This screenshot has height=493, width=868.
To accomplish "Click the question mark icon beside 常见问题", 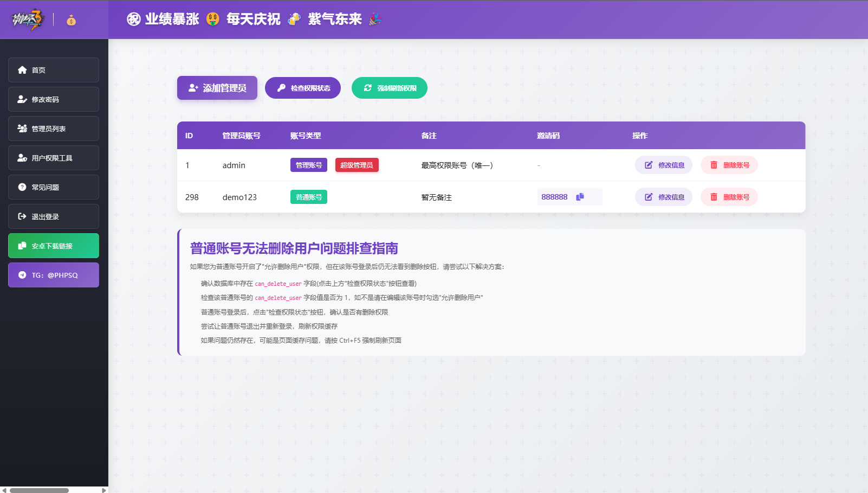I will [22, 187].
